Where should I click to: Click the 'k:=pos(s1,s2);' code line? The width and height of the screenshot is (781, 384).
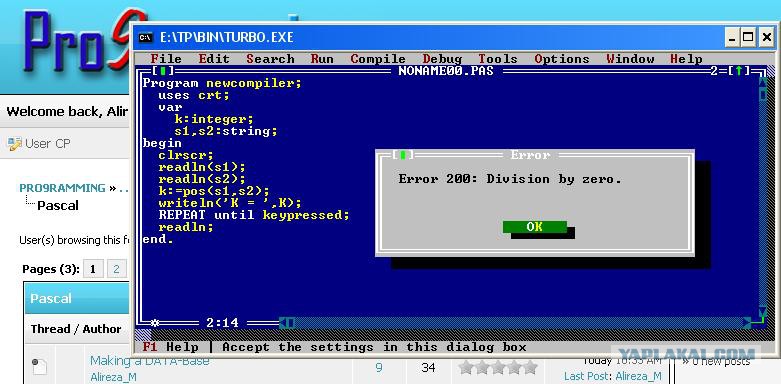click(x=214, y=191)
